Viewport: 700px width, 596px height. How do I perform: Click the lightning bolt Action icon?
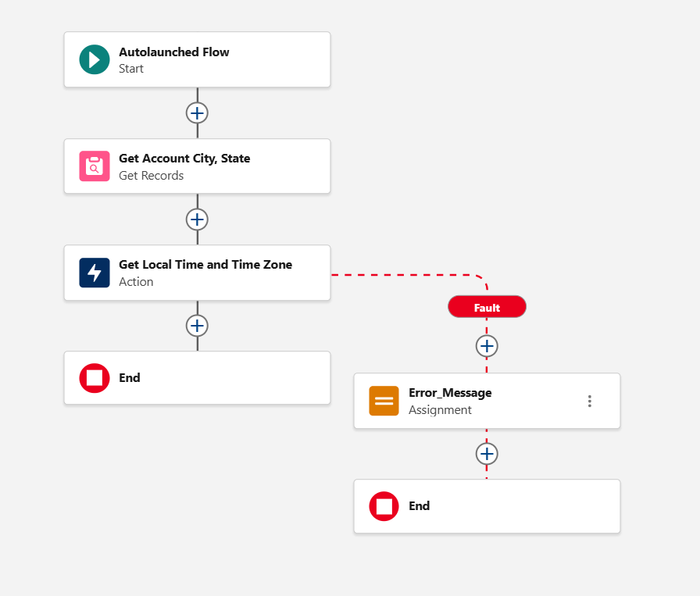(x=95, y=273)
